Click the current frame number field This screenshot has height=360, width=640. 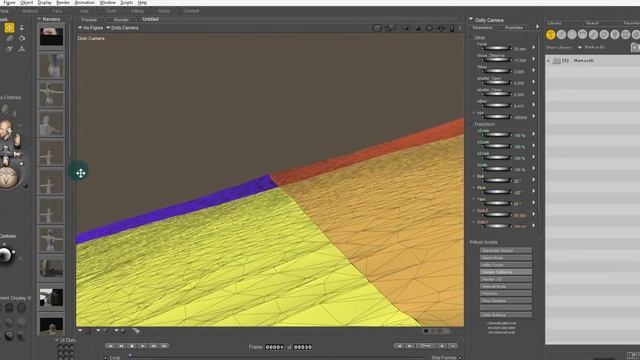click(x=274, y=347)
